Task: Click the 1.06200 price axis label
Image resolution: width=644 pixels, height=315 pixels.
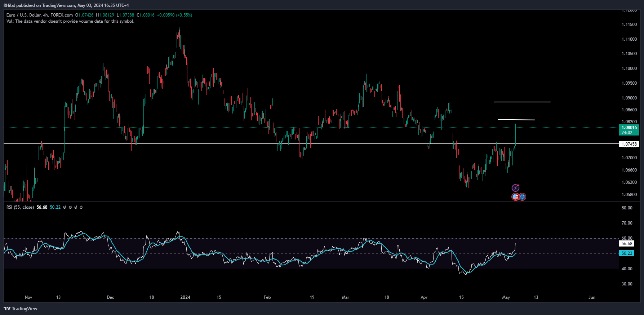Action: [629, 182]
